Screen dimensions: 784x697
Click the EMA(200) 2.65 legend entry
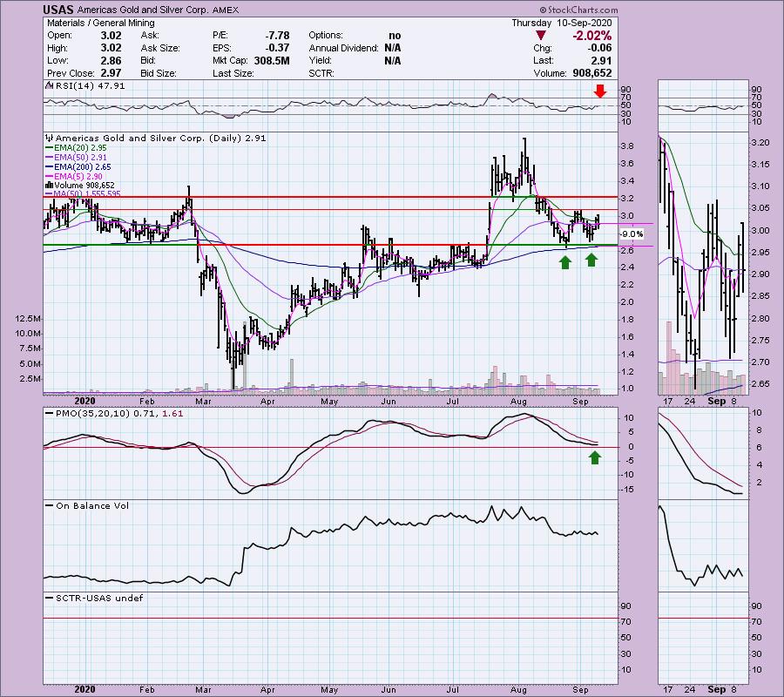[x=82, y=167]
